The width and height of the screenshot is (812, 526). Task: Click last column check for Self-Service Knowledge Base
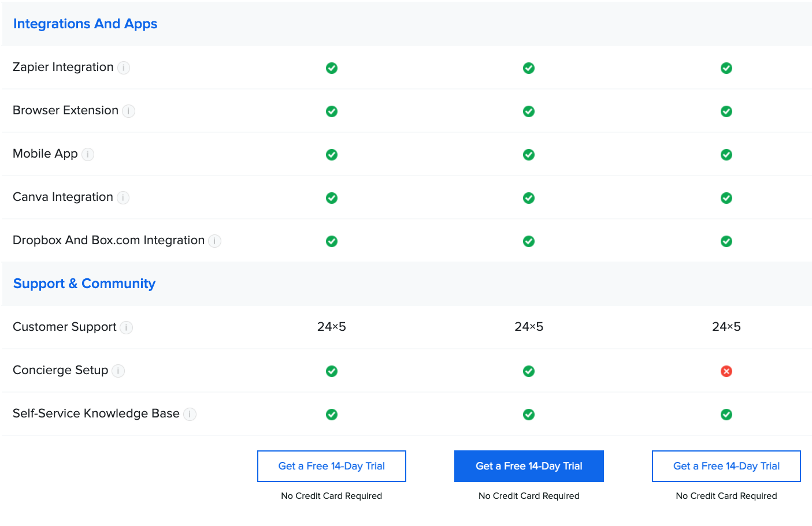point(726,415)
